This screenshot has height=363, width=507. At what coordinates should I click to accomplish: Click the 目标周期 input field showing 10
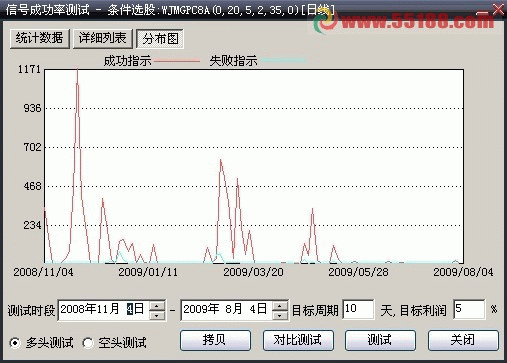coord(358,310)
